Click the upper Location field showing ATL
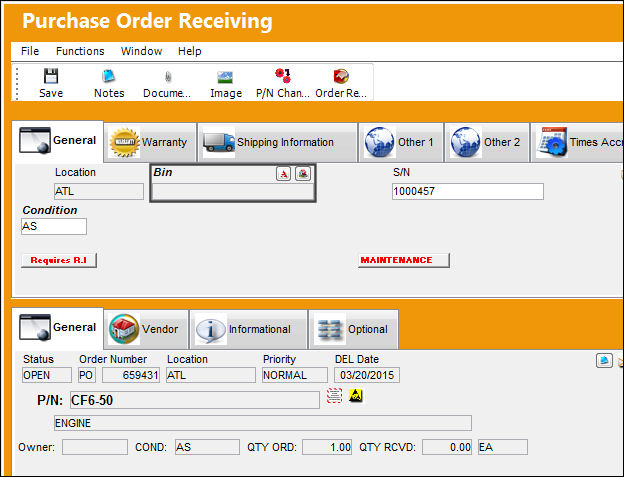 [x=99, y=191]
